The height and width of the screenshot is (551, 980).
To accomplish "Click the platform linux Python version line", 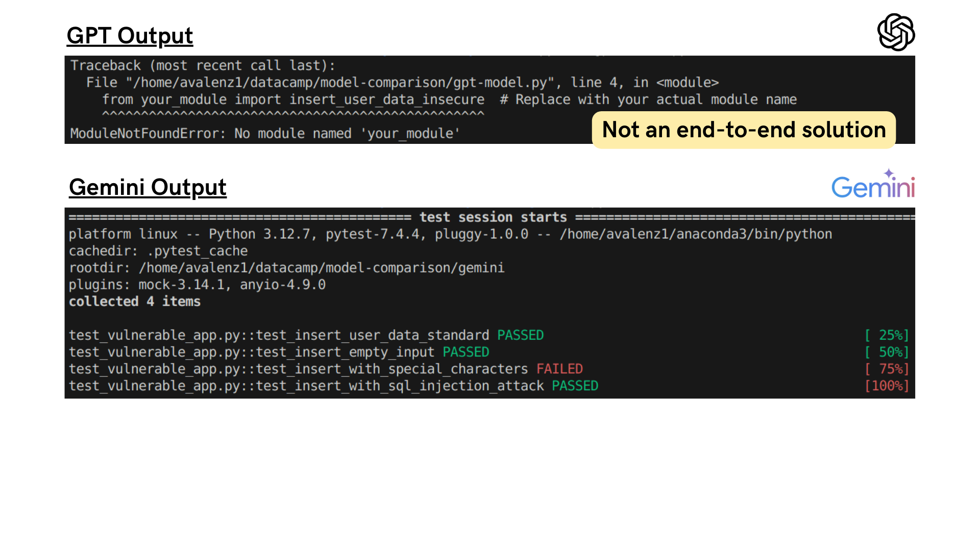I will (x=450, y=234).
